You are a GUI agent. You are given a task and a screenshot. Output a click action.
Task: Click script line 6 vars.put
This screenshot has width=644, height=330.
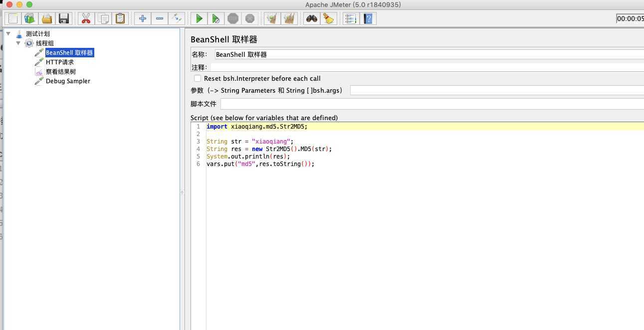[x=260, y=164]
